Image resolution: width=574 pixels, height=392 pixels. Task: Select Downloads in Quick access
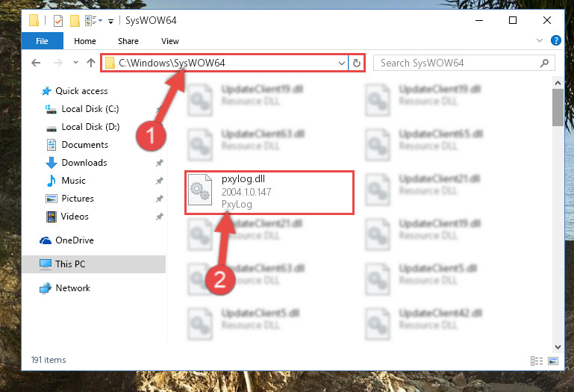[x=84, y=163]
